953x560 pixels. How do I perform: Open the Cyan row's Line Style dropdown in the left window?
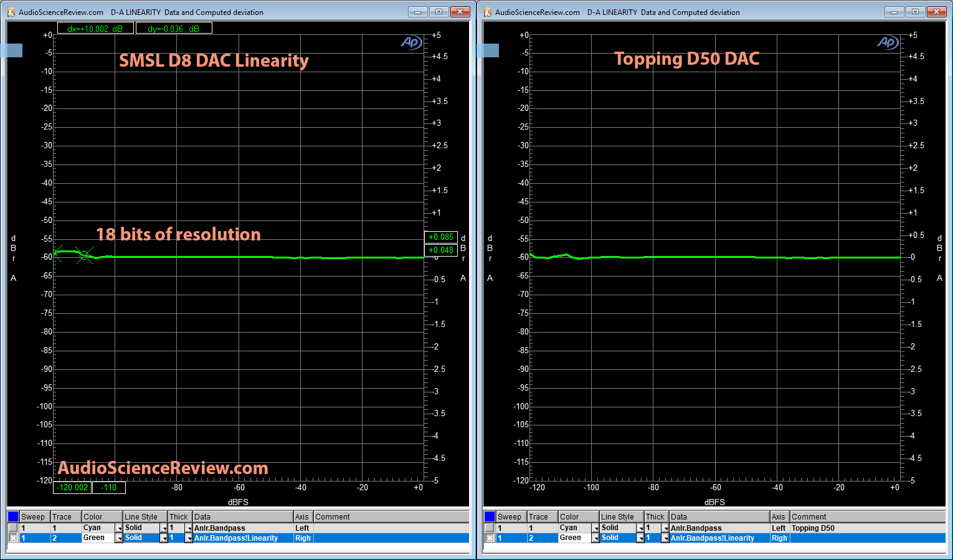(x=164, y=528)
